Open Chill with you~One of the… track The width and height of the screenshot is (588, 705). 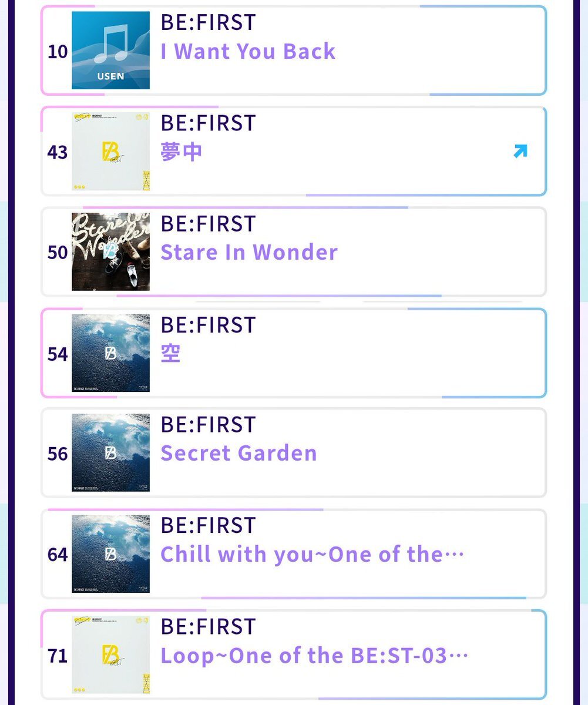click(x=312, y=555)
